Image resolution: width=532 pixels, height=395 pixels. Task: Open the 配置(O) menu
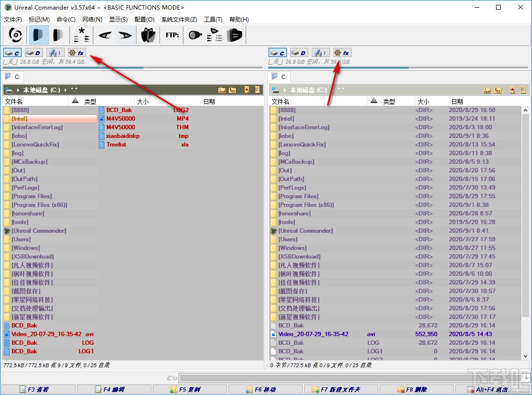pos(145,19)
